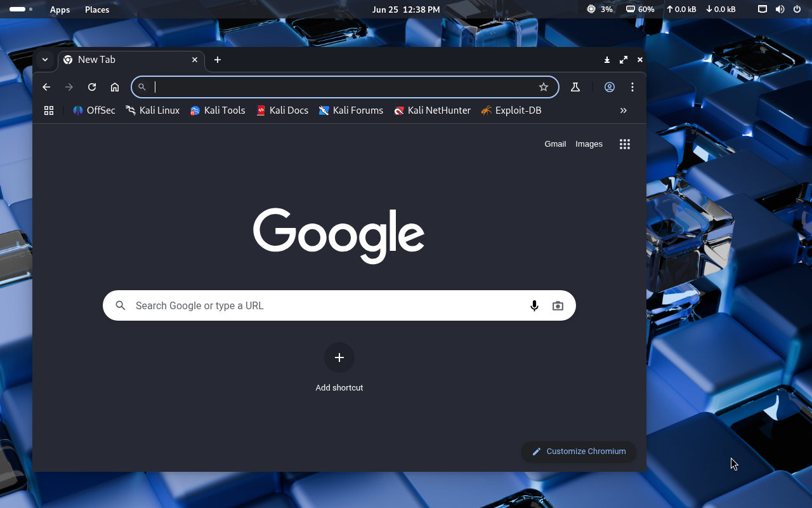The image size is (812, 508).
Task: Click the CPU usage indicator 3%
Action: (x=599, y=10)
